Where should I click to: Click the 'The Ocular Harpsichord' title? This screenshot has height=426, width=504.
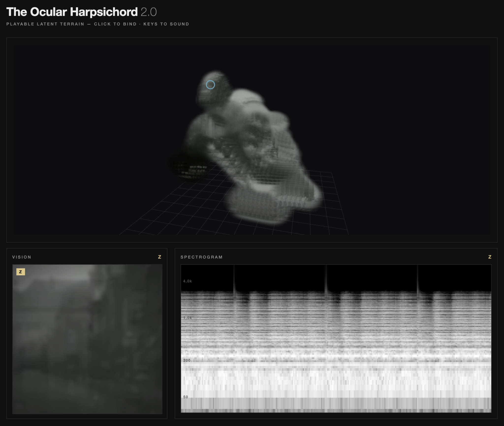click(72, 12)
